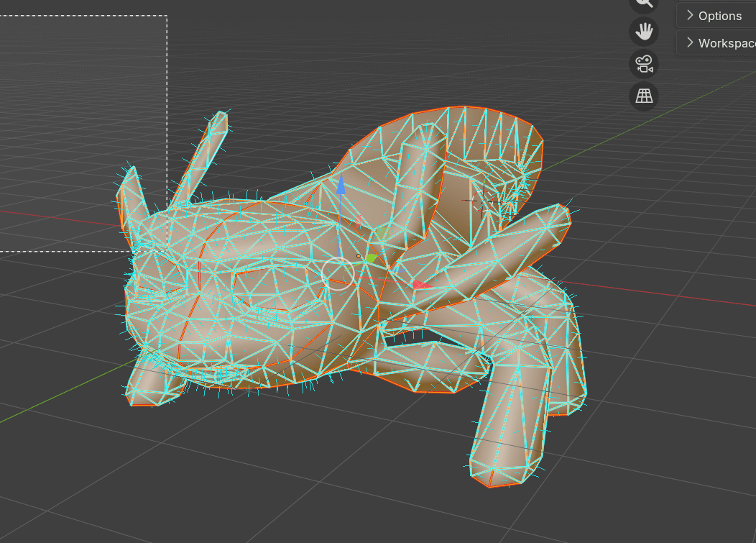Expand the Workspace panel

pos(716,43)
